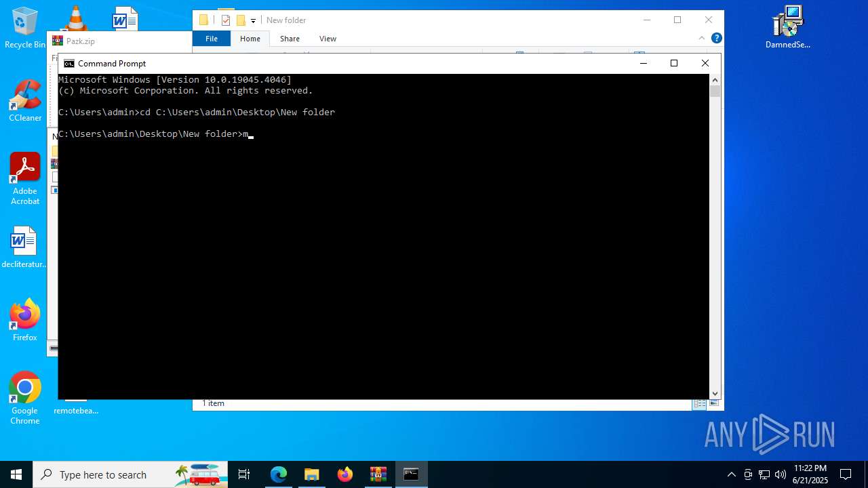
Task: Click the Command Prompt taskbar button
Action: [x=411, y=474]
